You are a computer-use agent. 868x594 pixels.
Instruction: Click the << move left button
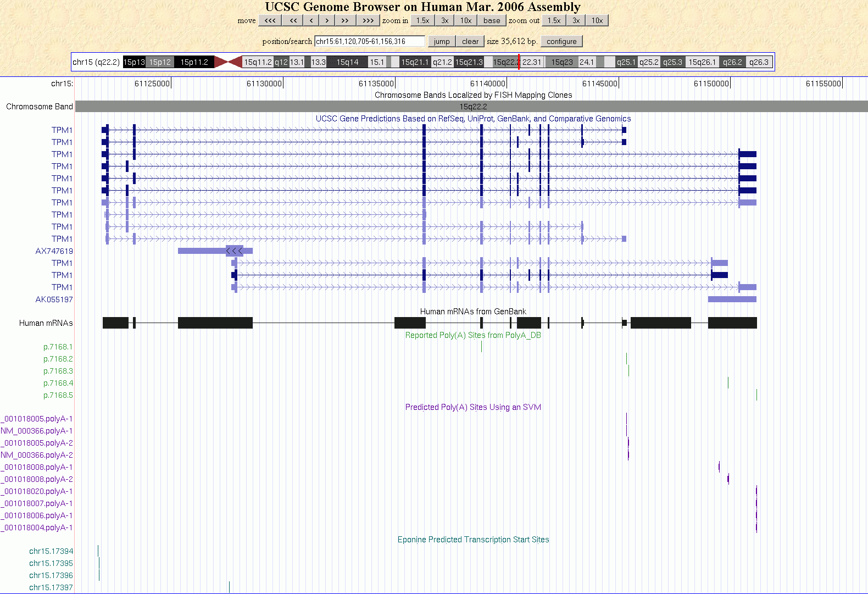point(293,20)
